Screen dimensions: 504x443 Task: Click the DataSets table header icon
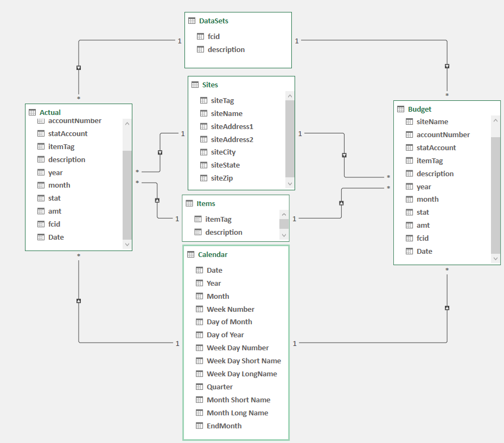192,21
